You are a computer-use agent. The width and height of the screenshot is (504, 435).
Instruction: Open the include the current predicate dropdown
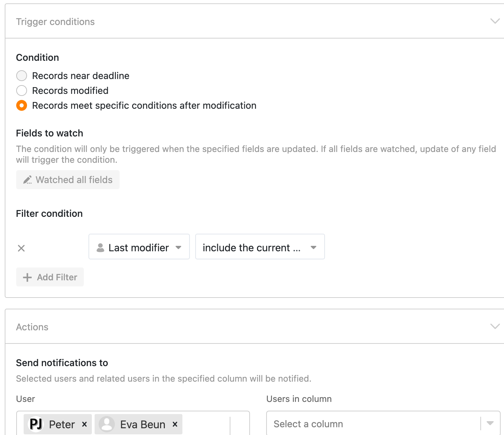click(x=260, y=247)
